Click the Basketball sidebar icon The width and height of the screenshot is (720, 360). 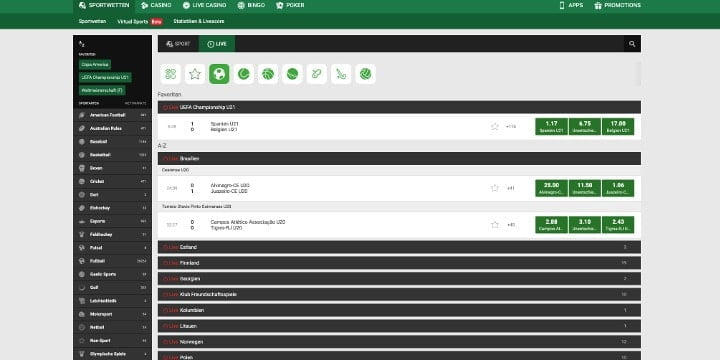pos(82,155)
